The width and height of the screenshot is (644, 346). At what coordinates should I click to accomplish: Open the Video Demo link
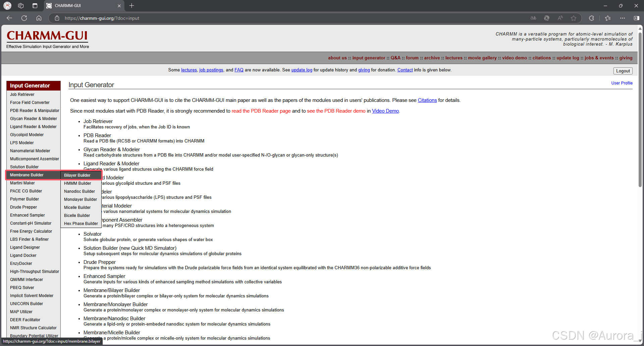[385, 111]
